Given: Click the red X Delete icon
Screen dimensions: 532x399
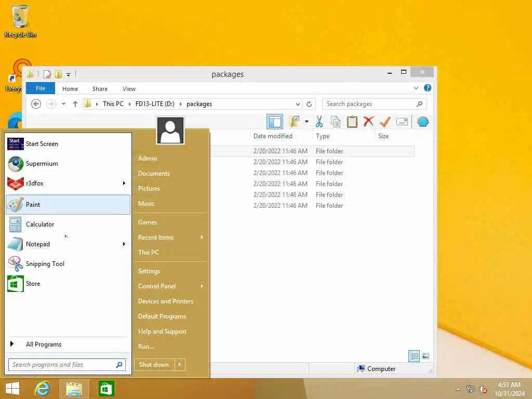Looking at the screenshot, I should tap(368, 122).
